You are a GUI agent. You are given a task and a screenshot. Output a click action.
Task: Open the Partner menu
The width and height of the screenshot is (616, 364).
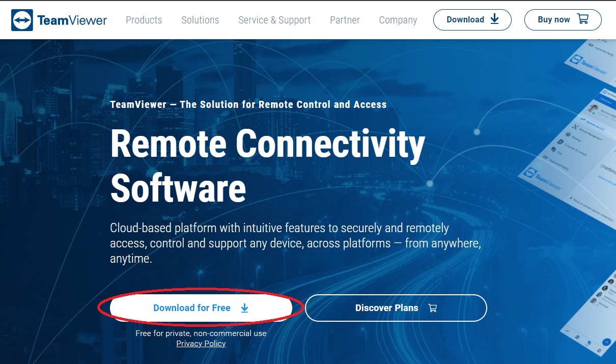[345, 20]
